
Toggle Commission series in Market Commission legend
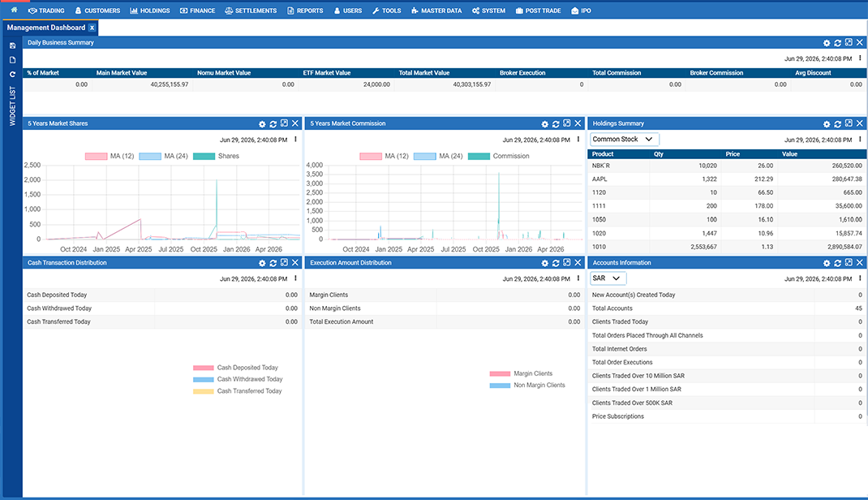tap(499, 156)
